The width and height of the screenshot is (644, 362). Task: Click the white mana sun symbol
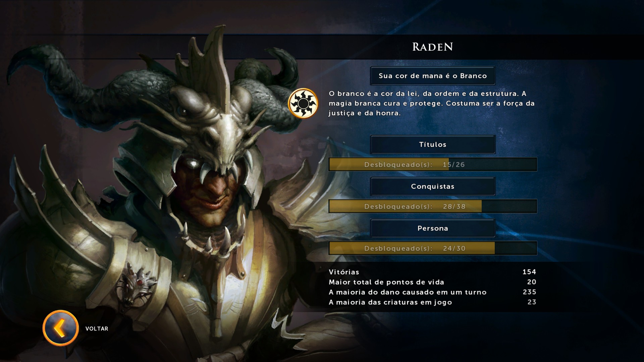coord(303,104)
